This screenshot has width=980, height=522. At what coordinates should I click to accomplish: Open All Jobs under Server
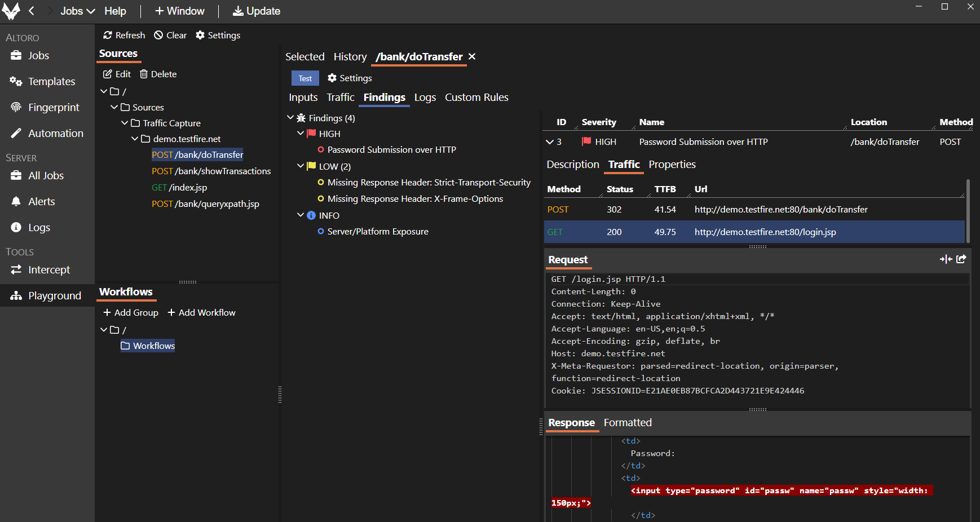(x=37, y=175)
